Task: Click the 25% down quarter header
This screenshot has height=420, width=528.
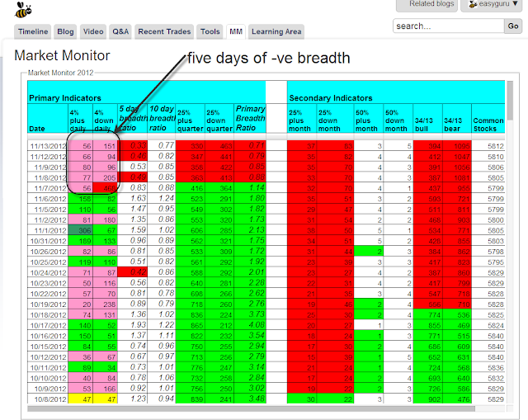Action: click(219, 119)
